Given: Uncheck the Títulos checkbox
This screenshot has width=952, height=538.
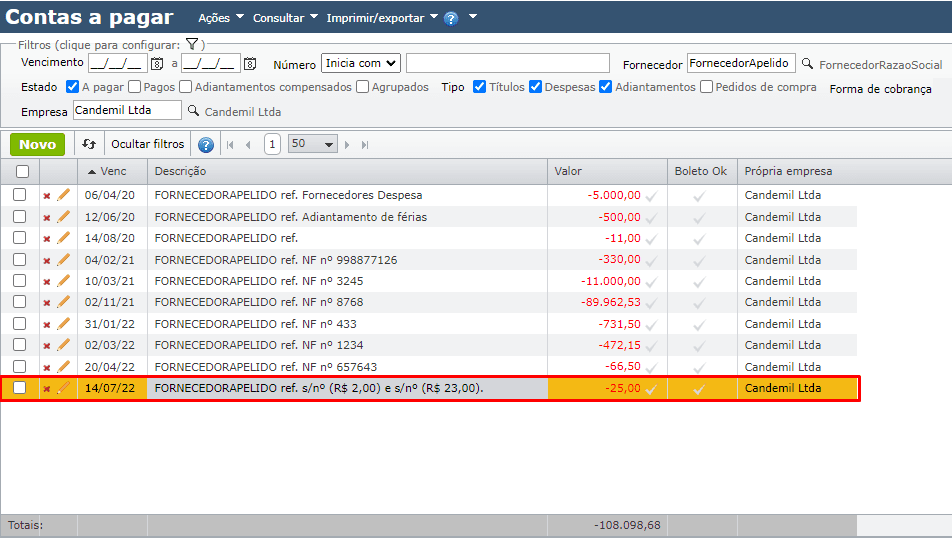Looking at the screenshot, I should click(480, 87).
